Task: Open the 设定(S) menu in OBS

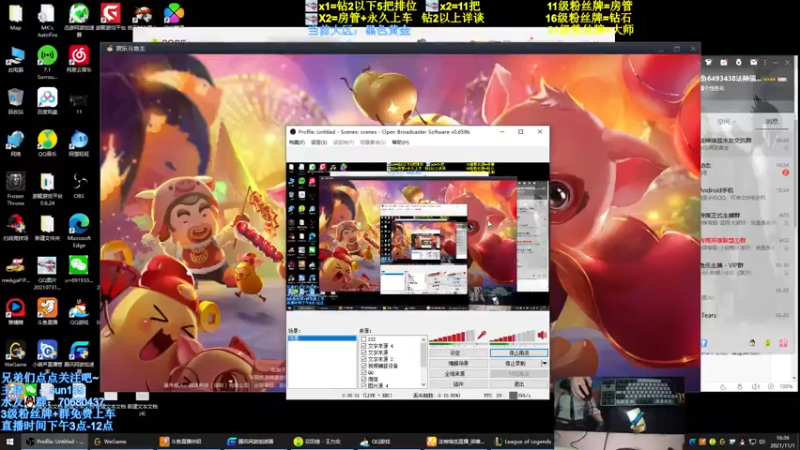Action: click(319, 142)
